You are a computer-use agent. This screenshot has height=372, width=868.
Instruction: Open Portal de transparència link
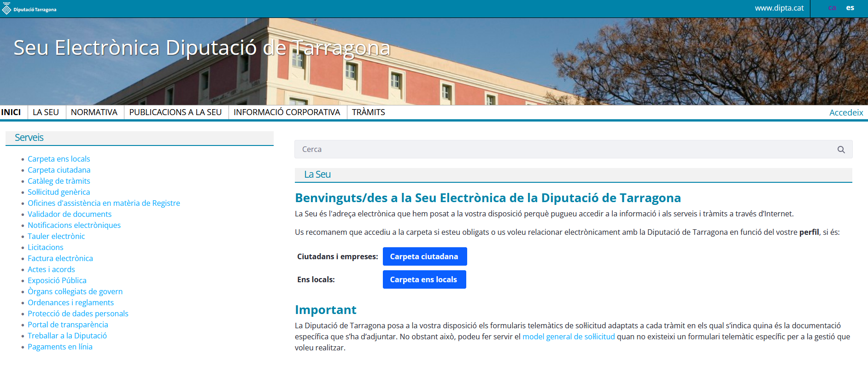[x=67, y=325]
